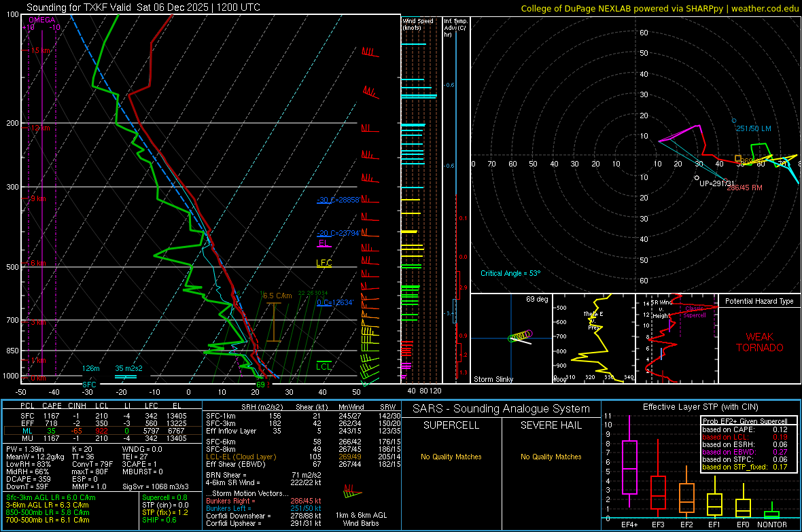Click the BRN Shear = 71 m2/s2 line
This screenshot has height=532, width=802.
pyautogui.click(x=264, y=475)
